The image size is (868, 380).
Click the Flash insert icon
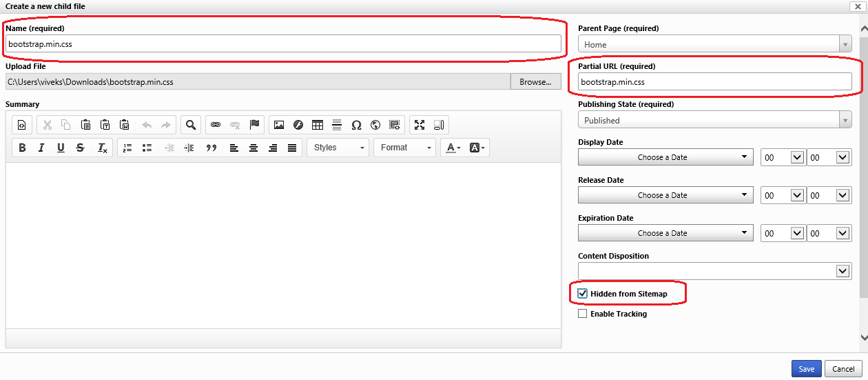coord(298,125)
